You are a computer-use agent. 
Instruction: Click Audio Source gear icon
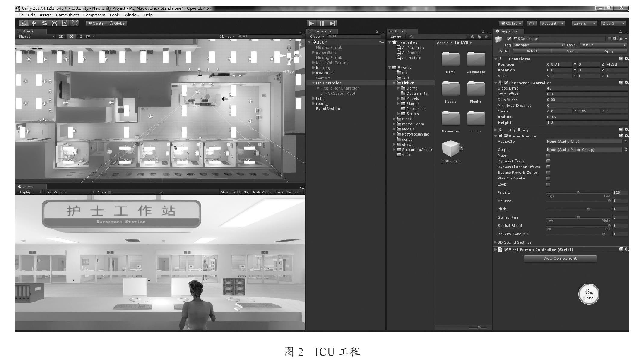pyautogui.click(x=627, y=136)
